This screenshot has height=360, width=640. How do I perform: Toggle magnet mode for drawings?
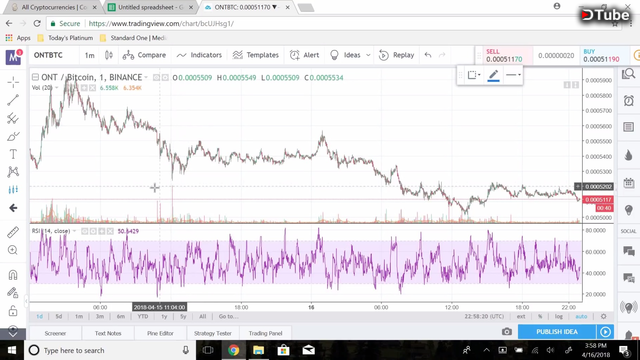coord(13,275)
